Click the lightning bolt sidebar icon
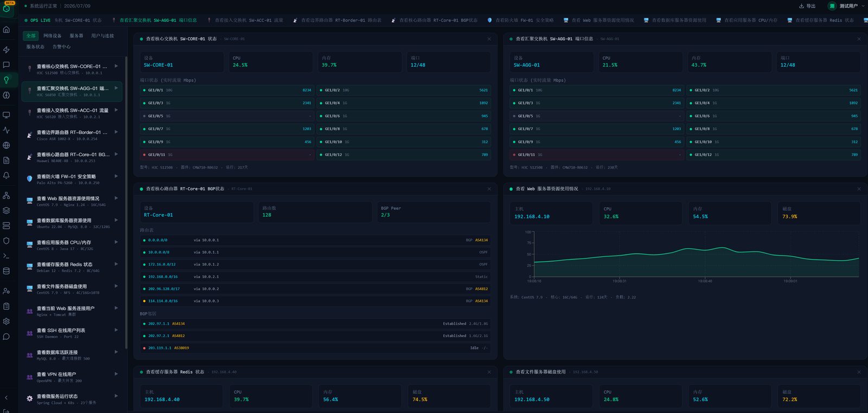This screenshot has width=868, height=413. [x=7, y=50]
